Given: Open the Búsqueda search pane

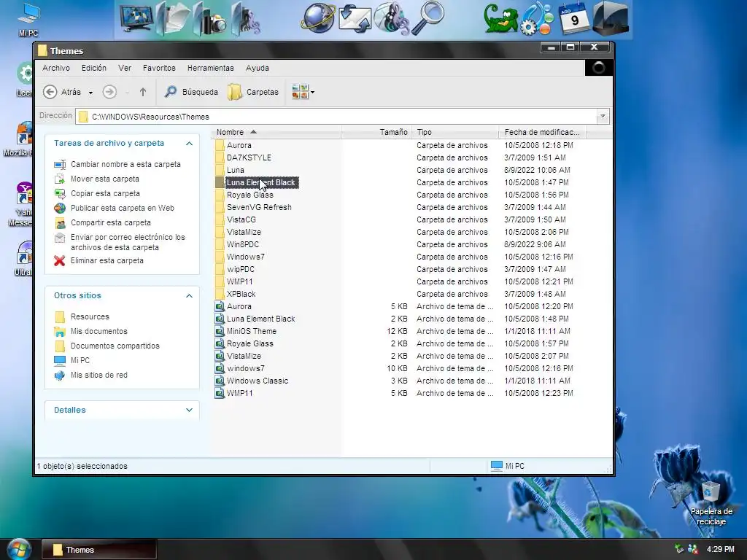Looking at the screenshot, I should [191, 92].
